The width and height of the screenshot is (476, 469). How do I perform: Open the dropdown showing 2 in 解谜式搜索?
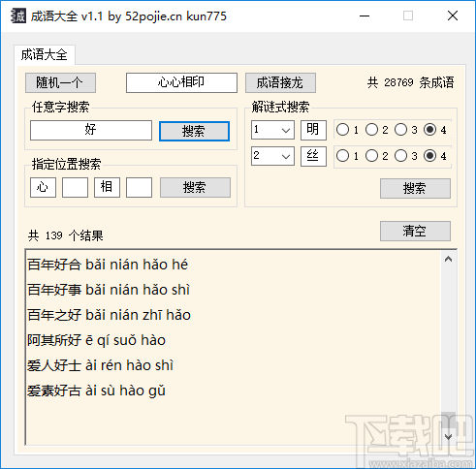coord(272,156)
